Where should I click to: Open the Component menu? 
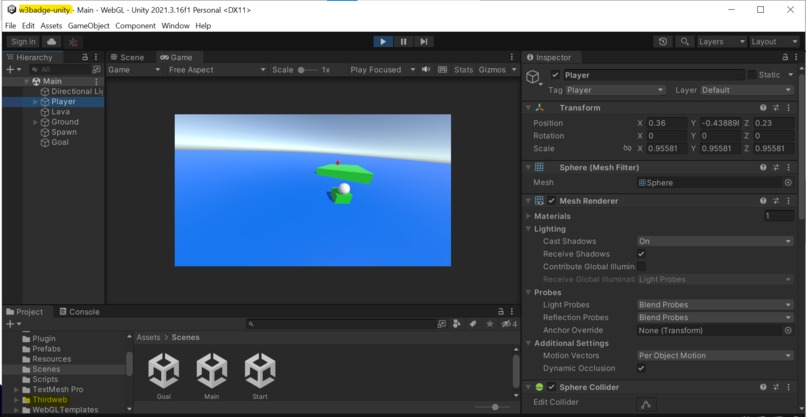click(x=136, y=26)
